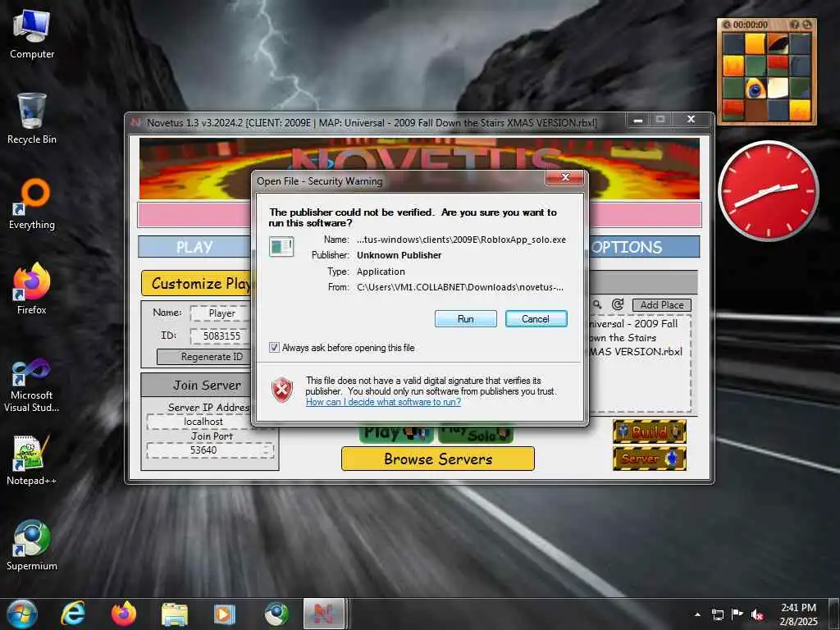This screenshot has width=840, height=630.
Task: Launch Firefox from the taskbar
Action: click(x=124, y=614)
